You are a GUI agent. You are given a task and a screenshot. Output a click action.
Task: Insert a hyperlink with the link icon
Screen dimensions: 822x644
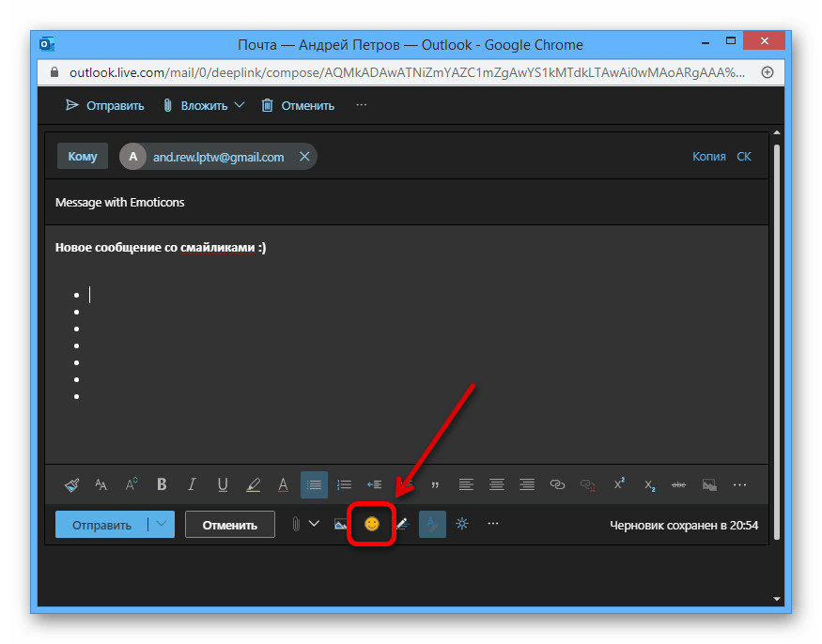click(x=557, y=484)
